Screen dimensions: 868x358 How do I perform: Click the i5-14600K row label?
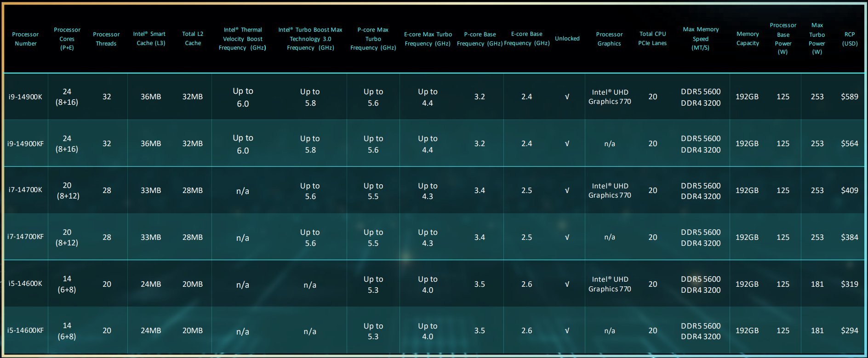pyautogui.click(x=25, y=284)
